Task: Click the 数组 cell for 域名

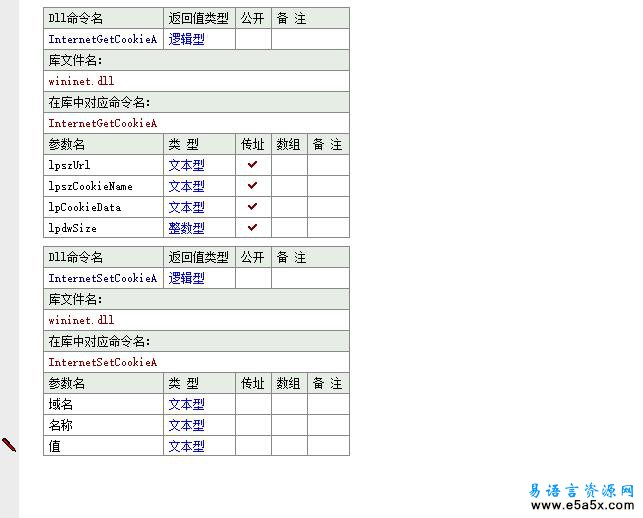Action: [x=289, y=404]
